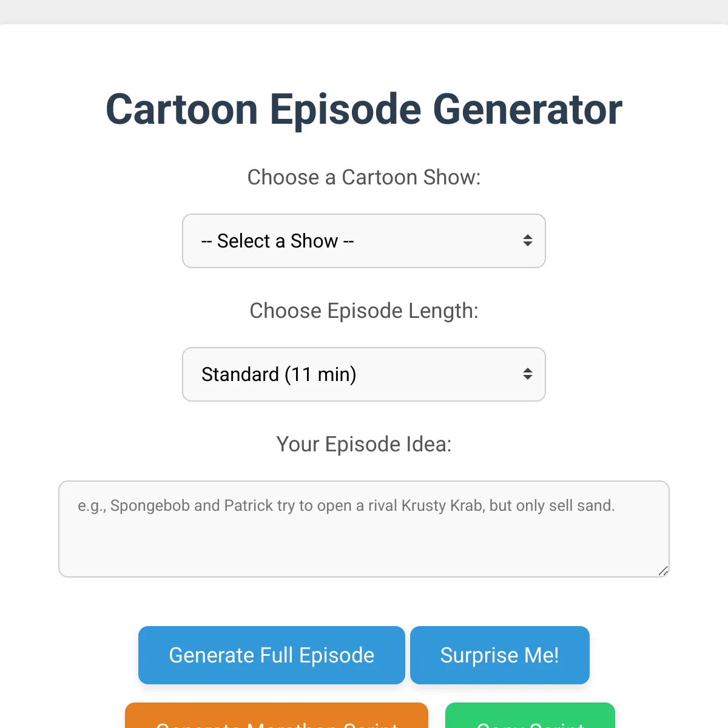Image resolution: width=728 pixels, height=728 pixels.
Task: Click the "Choose a Cartoon Show:" label
Action: [364, 177]
